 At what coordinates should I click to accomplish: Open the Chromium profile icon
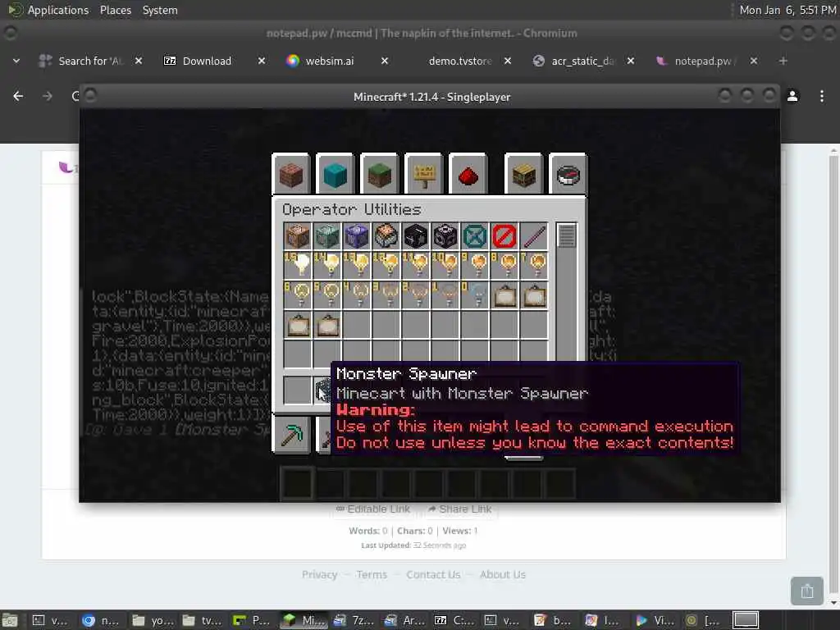[x=792, y=96]
